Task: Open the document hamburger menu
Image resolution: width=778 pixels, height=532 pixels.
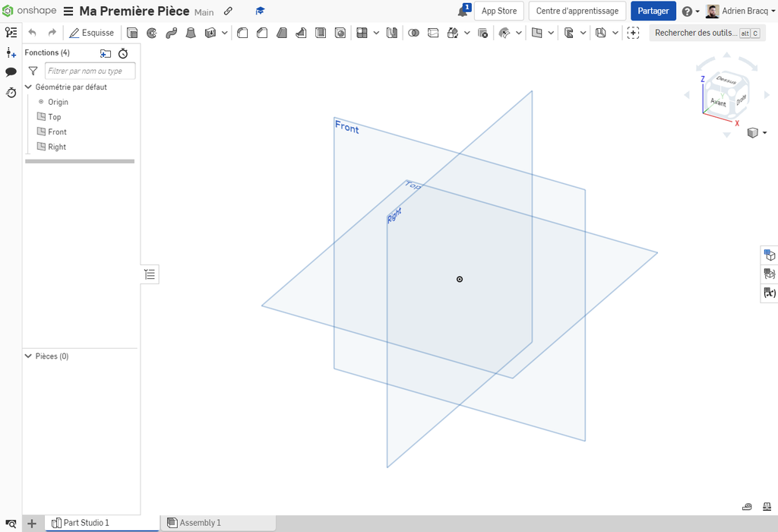Action: 68,11
